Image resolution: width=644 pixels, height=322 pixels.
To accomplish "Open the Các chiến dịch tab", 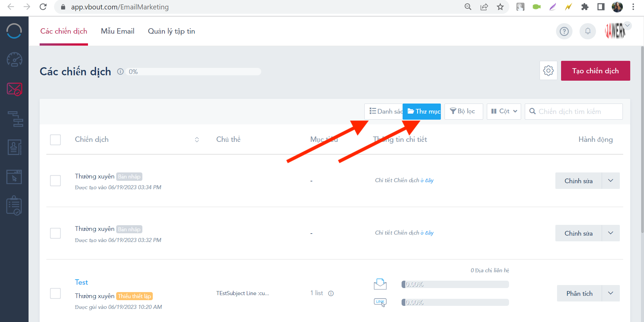I will (x=64, y=31).
